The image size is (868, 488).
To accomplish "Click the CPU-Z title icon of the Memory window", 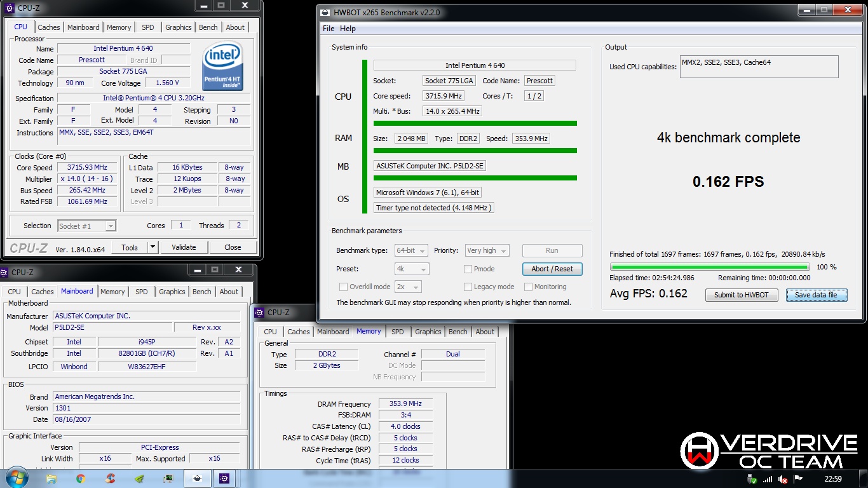I will click(x=259, y=312).
